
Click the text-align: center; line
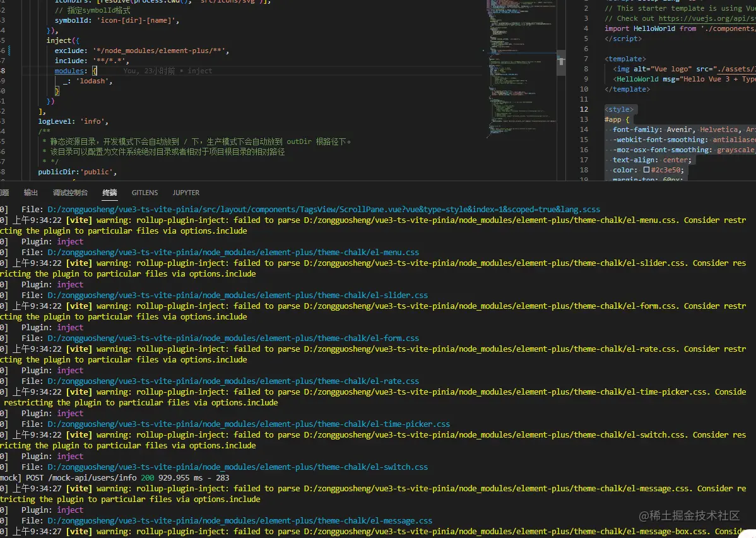(652, 160)
